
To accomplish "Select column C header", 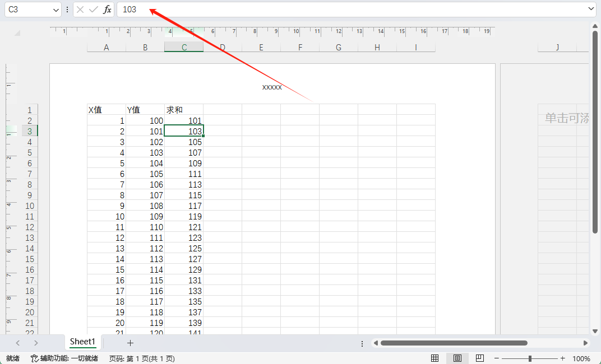I will pos(184,47).
